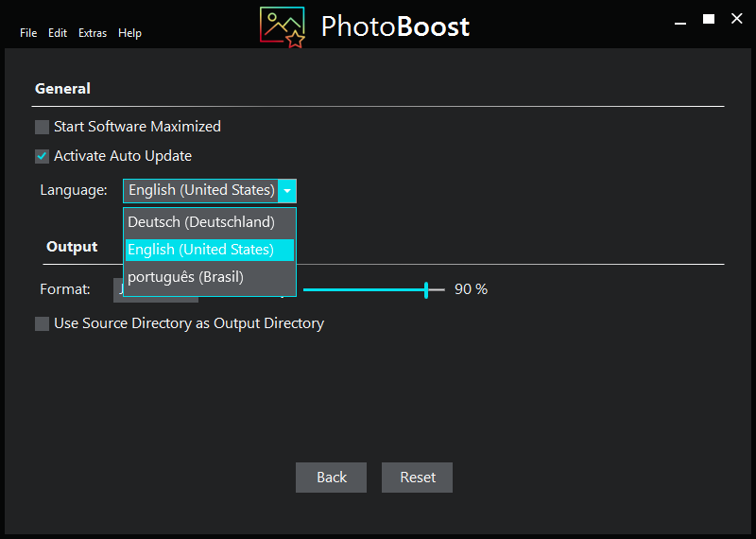Open the Edit menu

point(58,33)
